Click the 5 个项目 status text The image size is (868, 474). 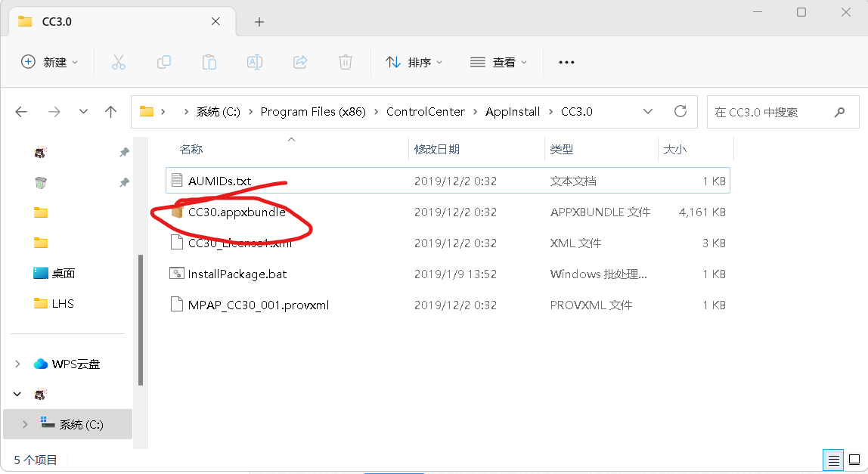click(x=36, y=460)
